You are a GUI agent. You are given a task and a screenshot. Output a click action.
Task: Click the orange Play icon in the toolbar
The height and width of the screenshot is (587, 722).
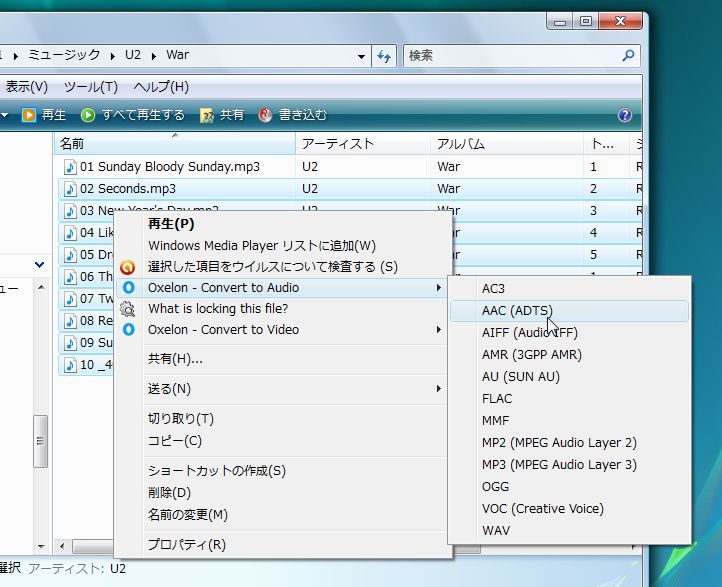coord(29,115)
